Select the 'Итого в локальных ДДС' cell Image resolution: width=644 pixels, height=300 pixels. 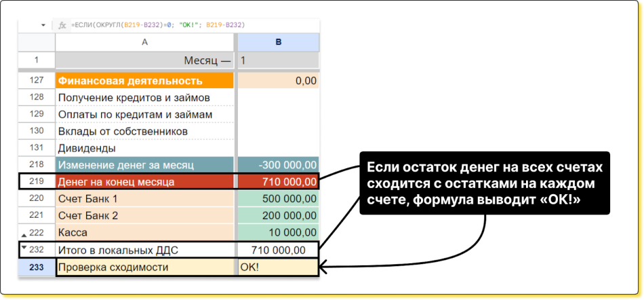click(x=144, y=250)
